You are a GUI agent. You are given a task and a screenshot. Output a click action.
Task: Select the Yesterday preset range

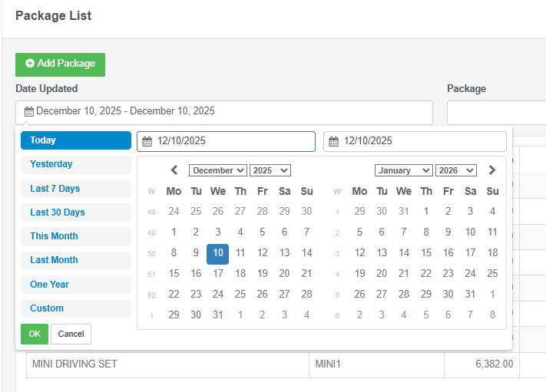point(75,164)
